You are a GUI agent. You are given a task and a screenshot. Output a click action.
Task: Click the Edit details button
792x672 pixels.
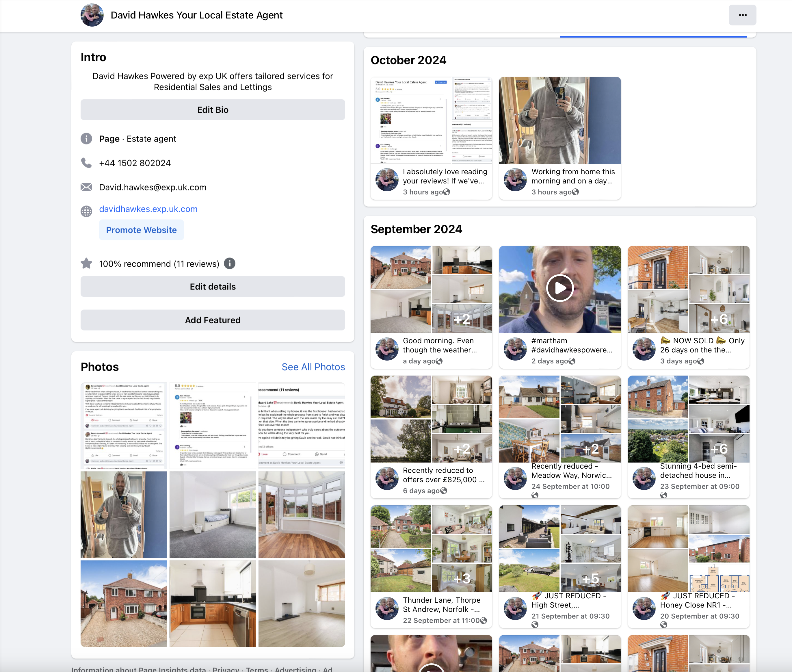coord(213,287)
